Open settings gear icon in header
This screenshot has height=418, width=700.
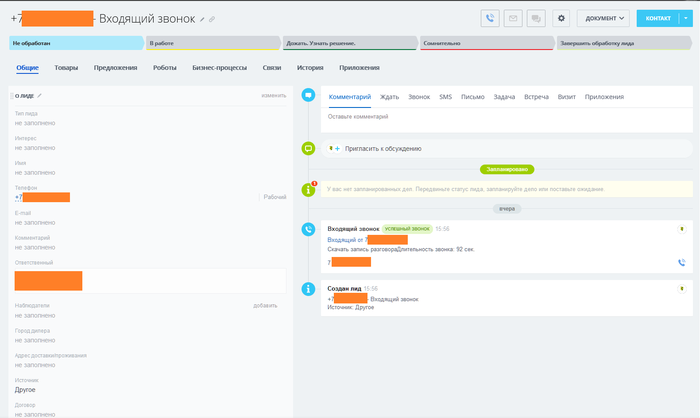[561, 18]
